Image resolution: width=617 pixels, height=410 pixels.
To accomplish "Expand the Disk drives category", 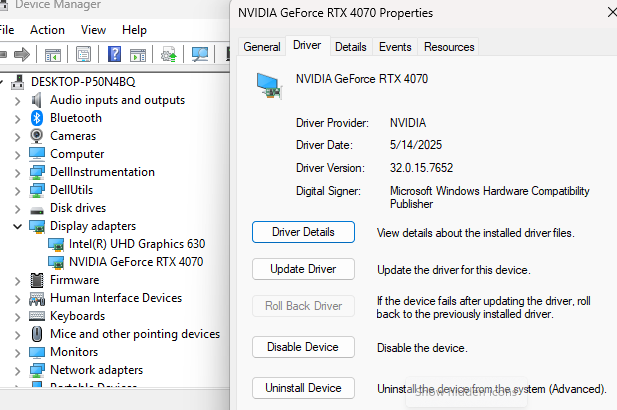I will point(17,208).
